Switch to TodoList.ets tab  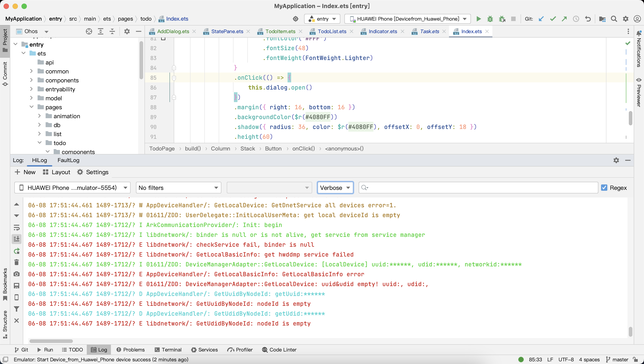[332, 31]
